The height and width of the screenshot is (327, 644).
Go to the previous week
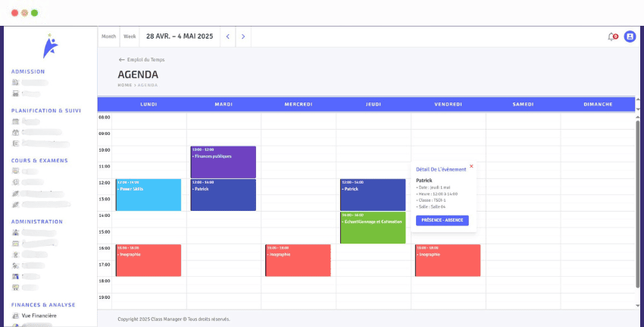[227, 36]
